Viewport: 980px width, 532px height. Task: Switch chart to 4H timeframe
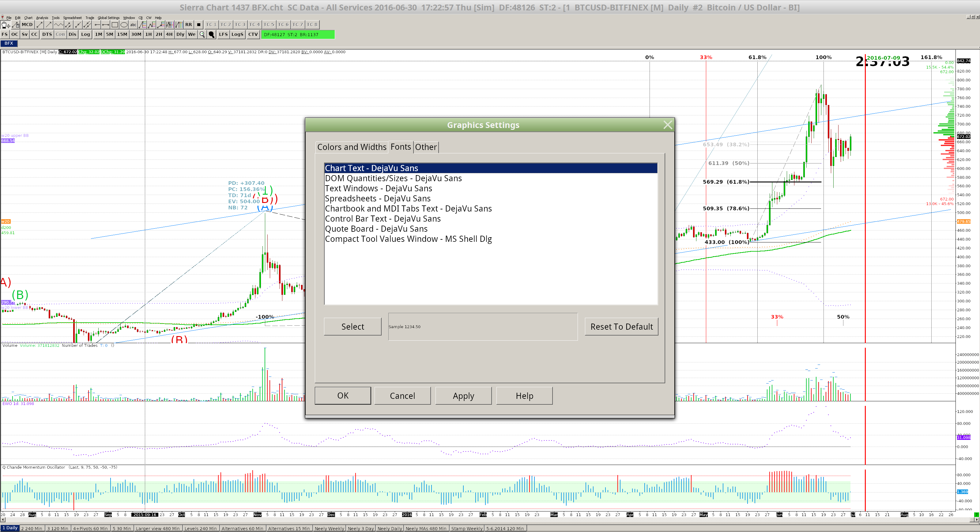point(169,35)
